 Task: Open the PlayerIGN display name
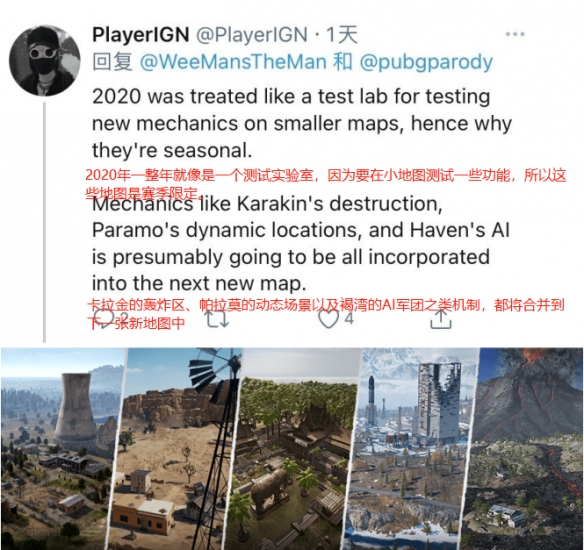pyautogui.click(x=141, y=35)
